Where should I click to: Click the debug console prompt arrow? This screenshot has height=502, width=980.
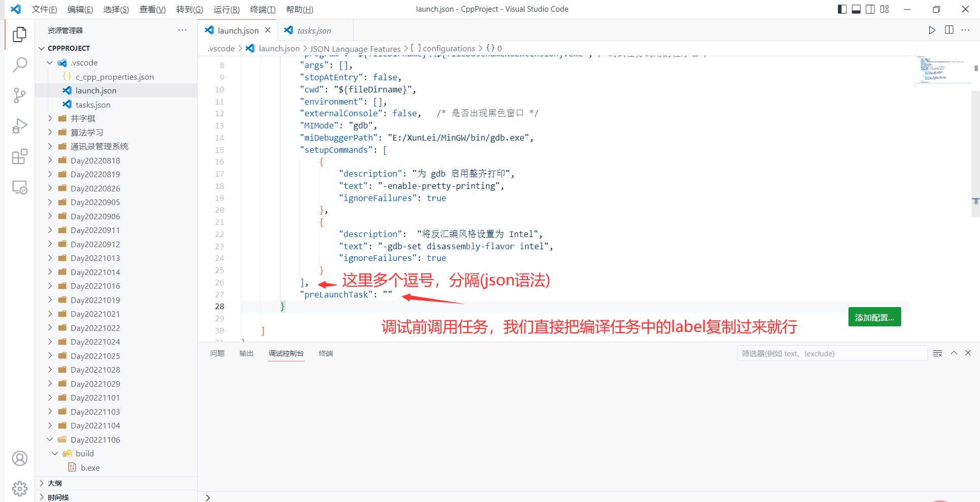[x=208, y=497]
